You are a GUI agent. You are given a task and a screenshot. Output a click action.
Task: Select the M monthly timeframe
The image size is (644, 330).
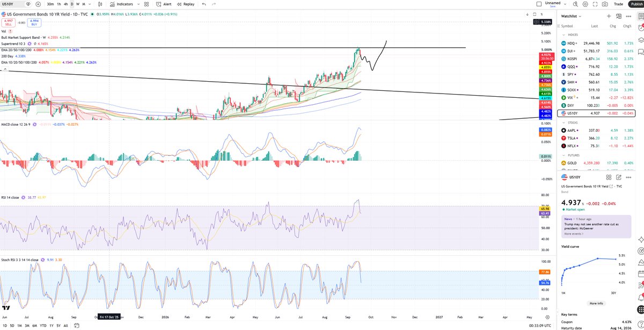coord(84,4)
